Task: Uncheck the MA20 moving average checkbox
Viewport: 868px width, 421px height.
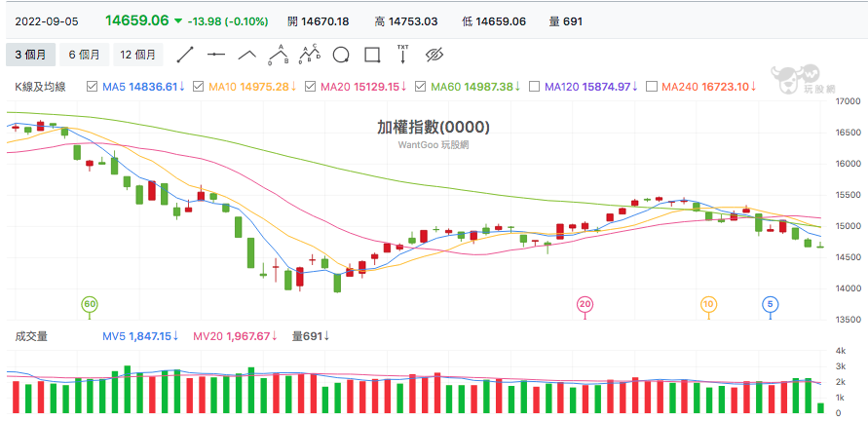Action: [310, 87]
